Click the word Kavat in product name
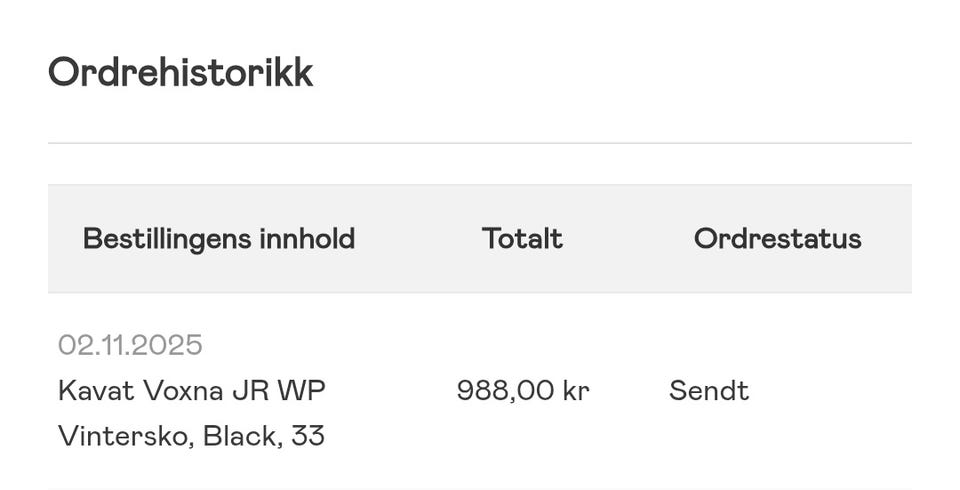The image size is (960, 490). (86, 391)
